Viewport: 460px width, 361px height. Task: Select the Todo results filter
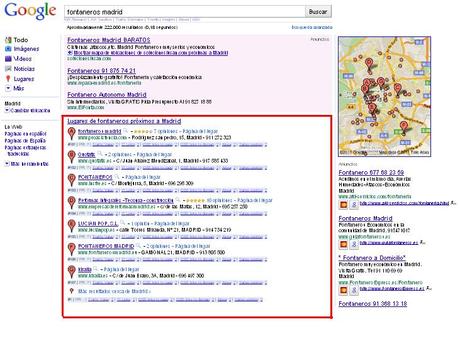pos(21,40)
